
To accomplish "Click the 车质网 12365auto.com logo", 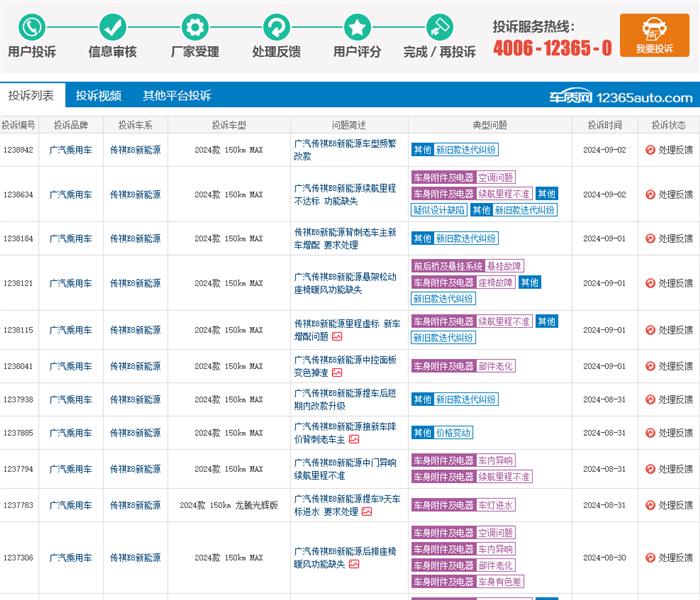I will [x=621, y=97].
